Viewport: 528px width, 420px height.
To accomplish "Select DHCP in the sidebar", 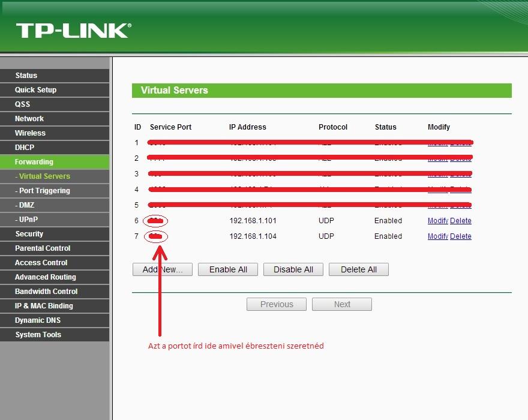I will 55,148.
